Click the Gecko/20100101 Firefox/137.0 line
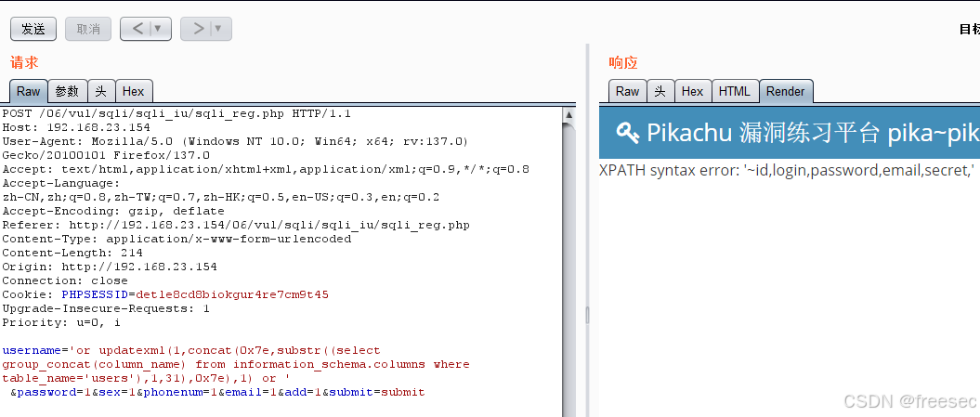 click(x=106, y=155)
